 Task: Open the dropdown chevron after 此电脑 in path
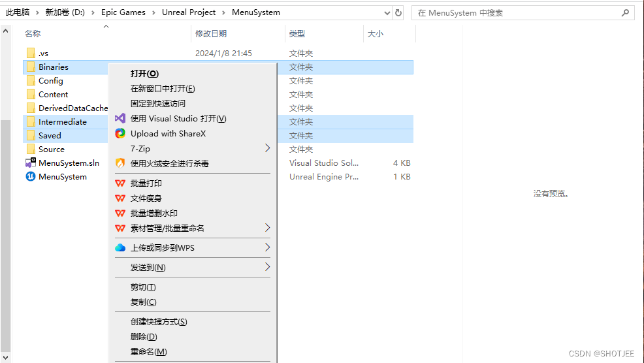[37, 12]
